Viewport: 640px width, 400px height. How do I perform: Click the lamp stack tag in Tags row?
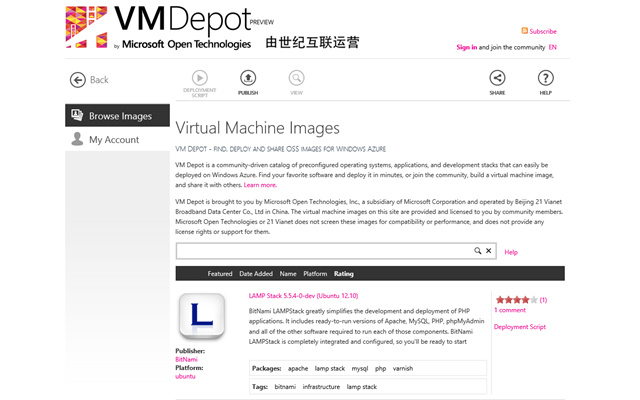(x=362, y=387)
